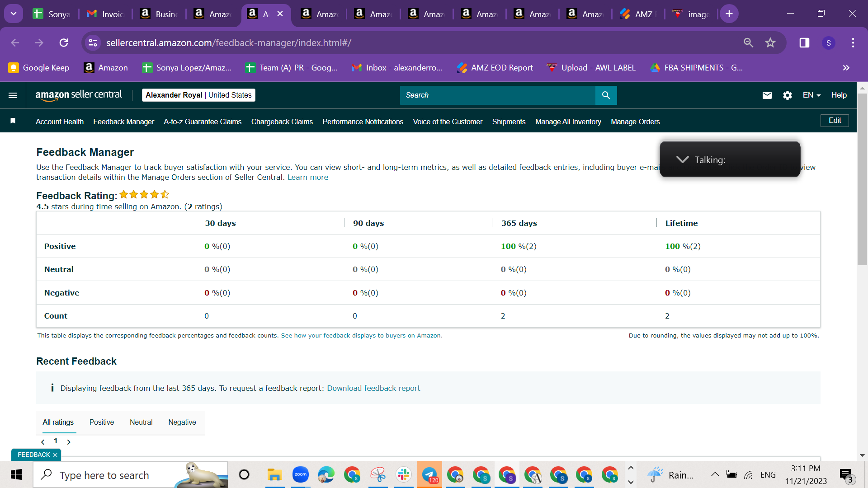The height and width of the screenshot is (488, 868).
Task: Open Telegram from the taskbar
Action: click(x=429, y=475)
